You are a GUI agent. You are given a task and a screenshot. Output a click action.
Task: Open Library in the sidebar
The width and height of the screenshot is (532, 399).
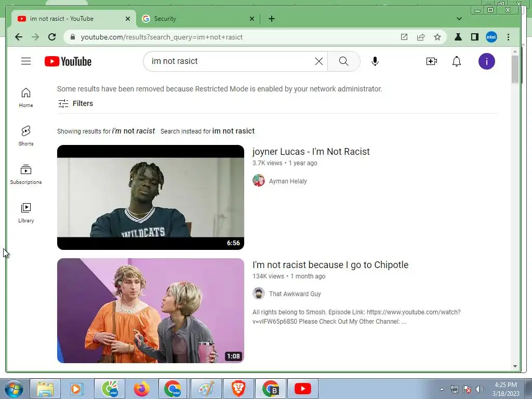tap(26, 212)
